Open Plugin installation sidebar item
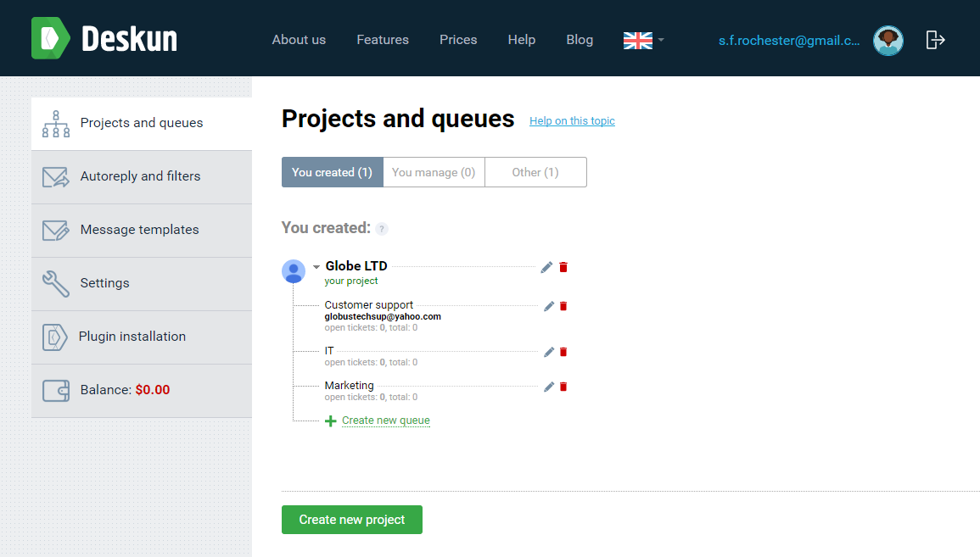 click(x=142, y=337)
